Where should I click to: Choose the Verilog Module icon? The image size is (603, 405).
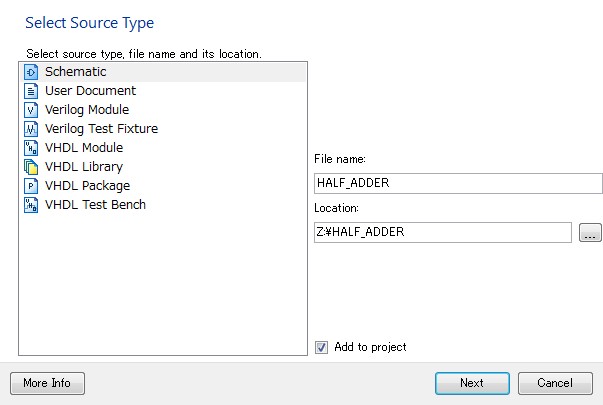click(31, 110)
